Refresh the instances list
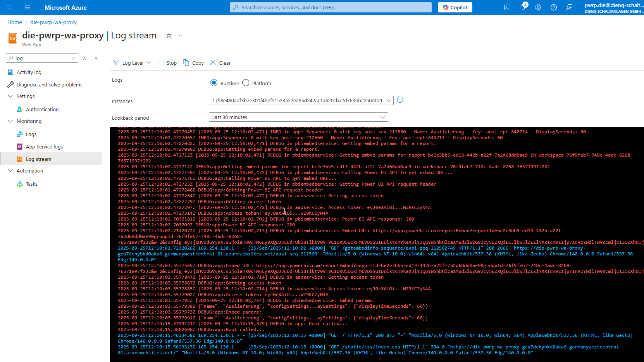The height and width of the screenshot is (362, 644). pos(400,100)
